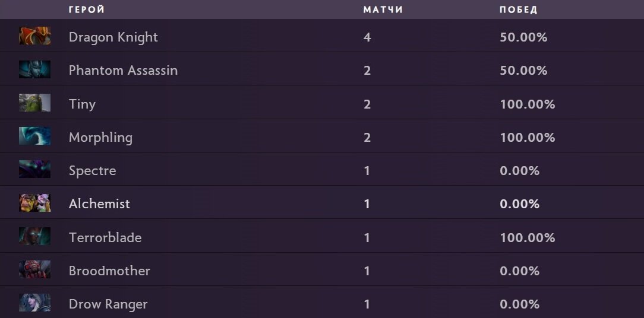Select Dragon Knight's match count 4
This screenshot has width=644, height=318.
pyautogui.click(x=367, y=37)
